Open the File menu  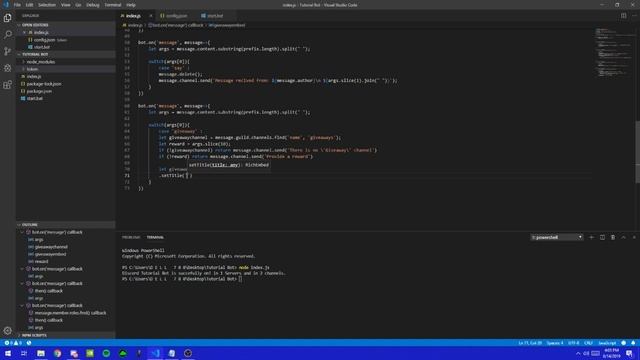(x=17, y=5)
